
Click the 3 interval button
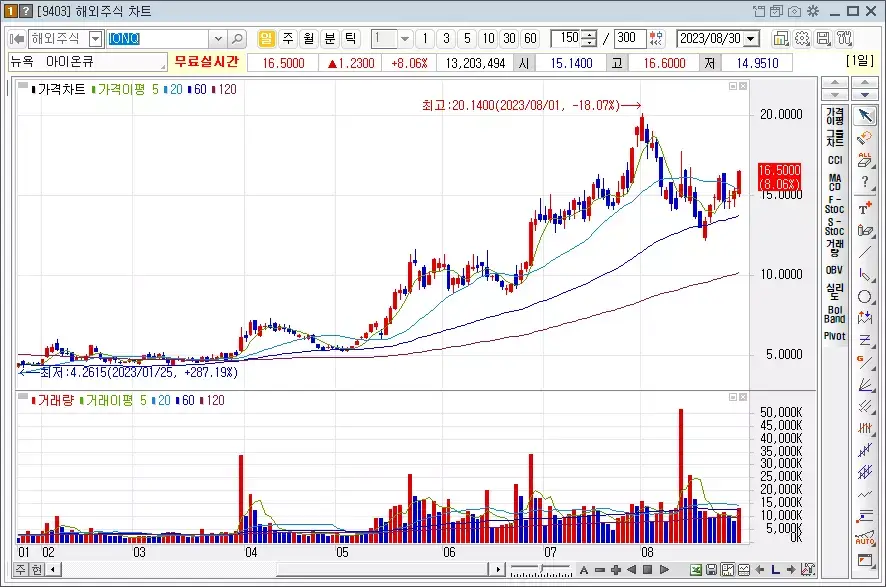point(446,38)
